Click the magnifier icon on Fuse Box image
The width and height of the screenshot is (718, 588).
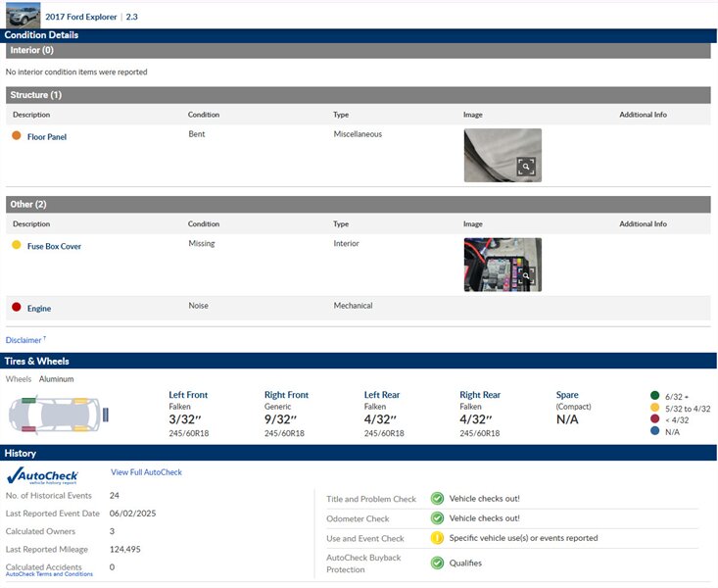[526, 277]
